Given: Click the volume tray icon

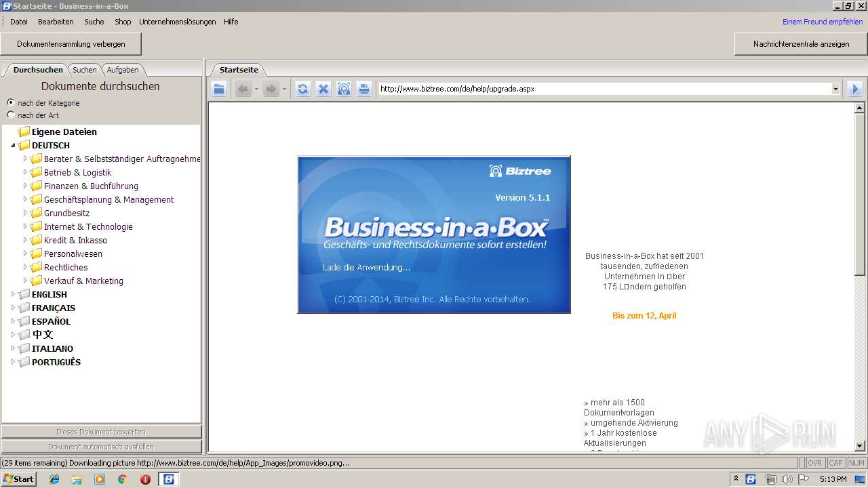Looking at the screenshot, I should (x=787, y=479).
